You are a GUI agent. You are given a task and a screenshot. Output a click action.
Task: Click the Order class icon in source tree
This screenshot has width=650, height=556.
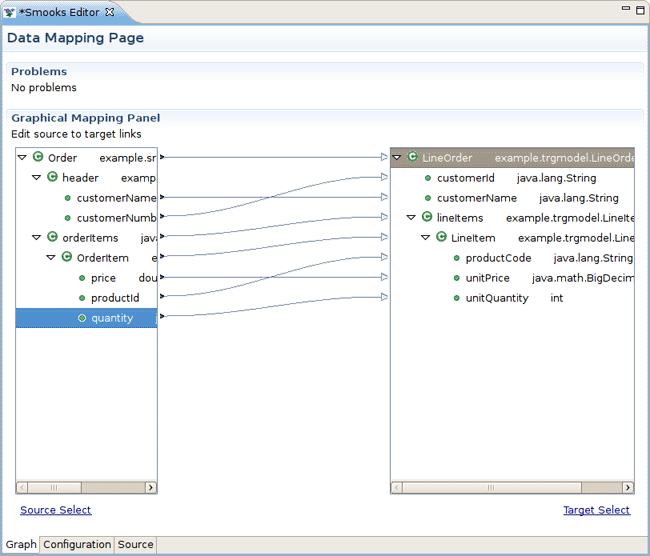[38, 158]
